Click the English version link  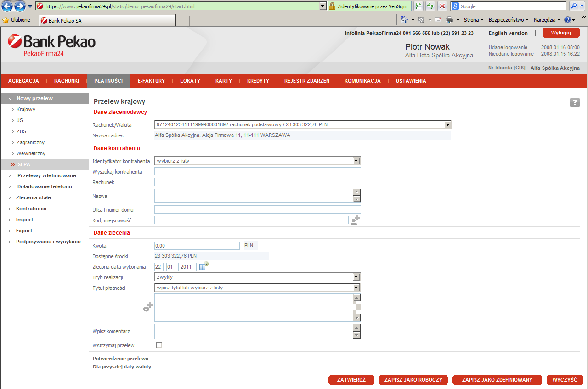tap(508, 33)
